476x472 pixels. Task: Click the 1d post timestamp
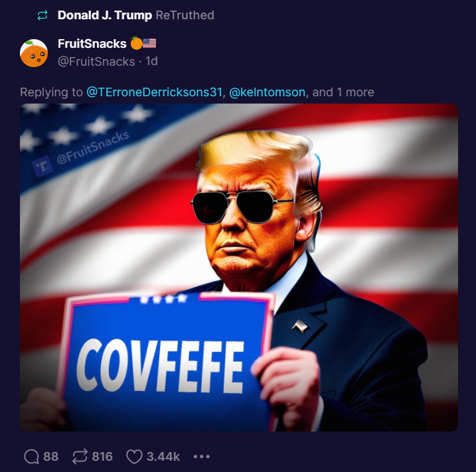[151, 61]
